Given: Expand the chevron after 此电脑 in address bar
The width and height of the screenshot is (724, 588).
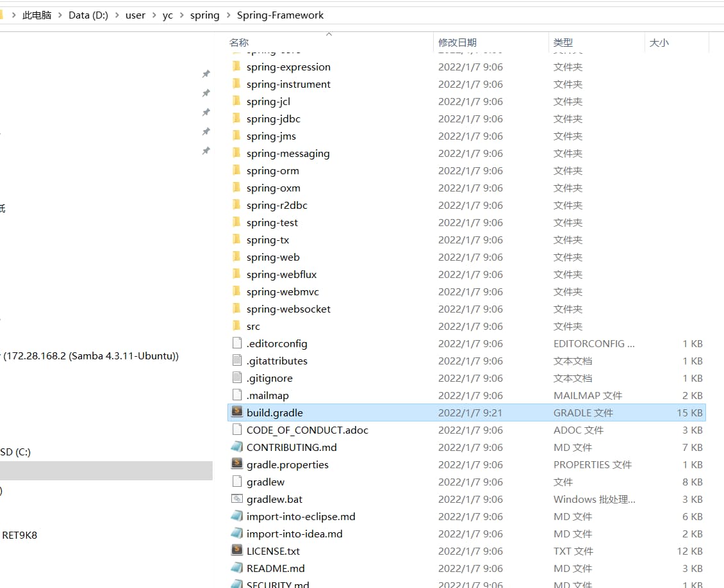Looking at the screenshot, I should (x=60, y=15).
